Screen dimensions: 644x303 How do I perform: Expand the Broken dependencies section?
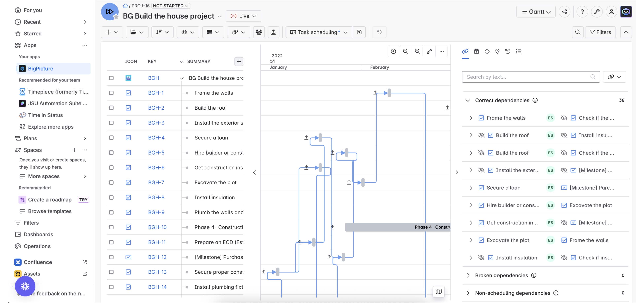pyautogui.click(x=468, y=275)
